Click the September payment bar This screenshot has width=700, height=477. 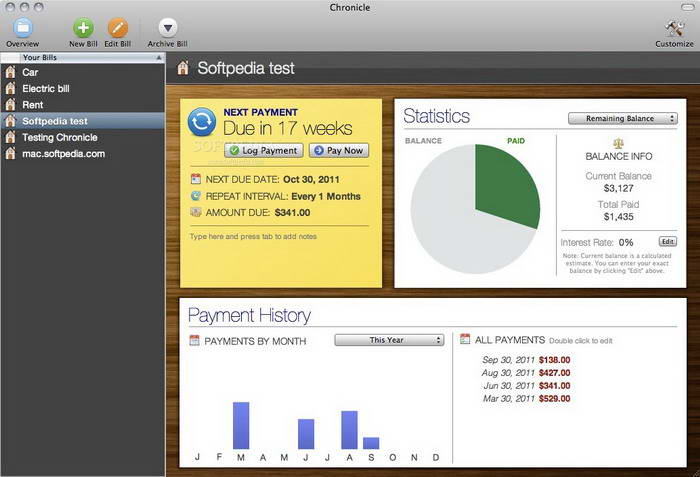(371, 443)
